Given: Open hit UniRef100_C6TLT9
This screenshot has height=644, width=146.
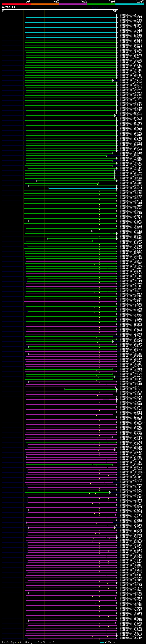Looking at the screenshot, I should pos(131,15).
